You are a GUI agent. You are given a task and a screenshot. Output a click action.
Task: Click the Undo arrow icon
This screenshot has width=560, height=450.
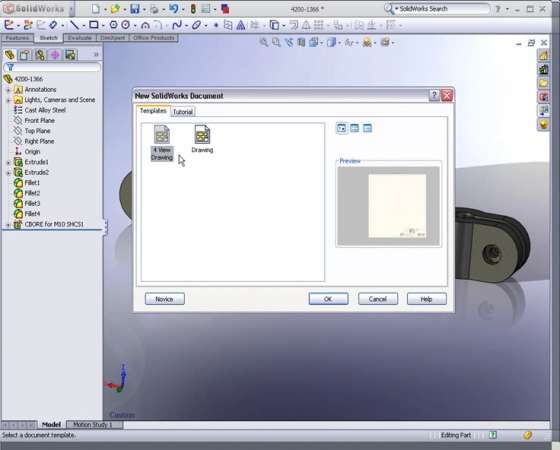pyautogui.click(x=174, y=8)
